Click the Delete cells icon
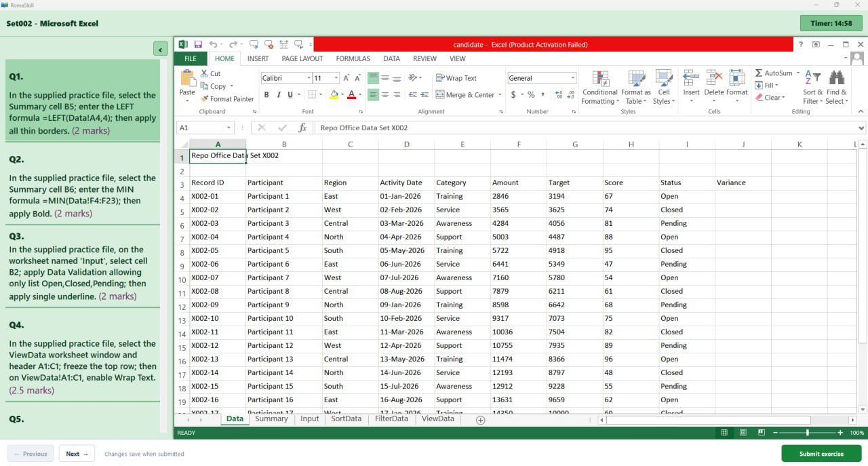The image size is (868, 466). [714, 78]
